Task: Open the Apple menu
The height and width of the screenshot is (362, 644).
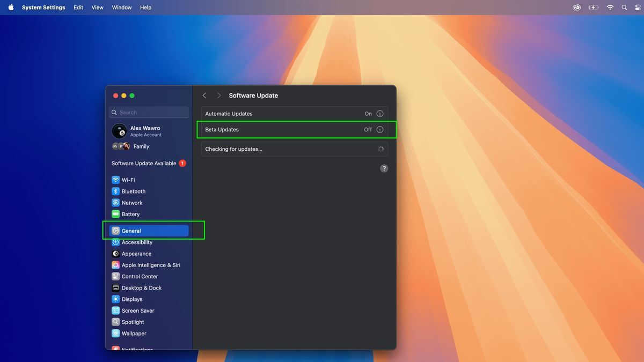Action: click(11, 8)
